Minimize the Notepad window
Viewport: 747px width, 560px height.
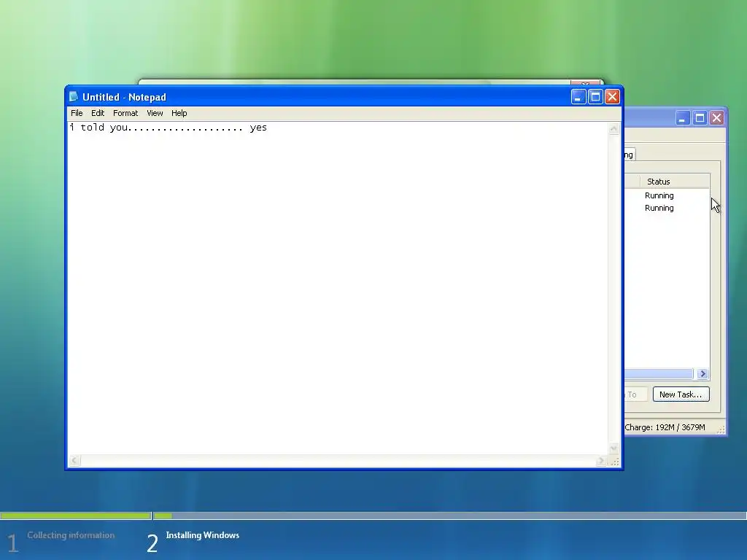click(578, 97)
